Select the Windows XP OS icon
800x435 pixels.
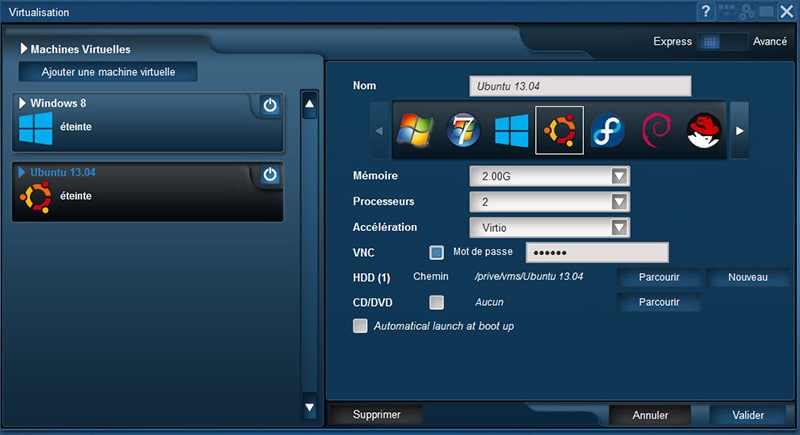pyautogui.click(x=415, y=131)
